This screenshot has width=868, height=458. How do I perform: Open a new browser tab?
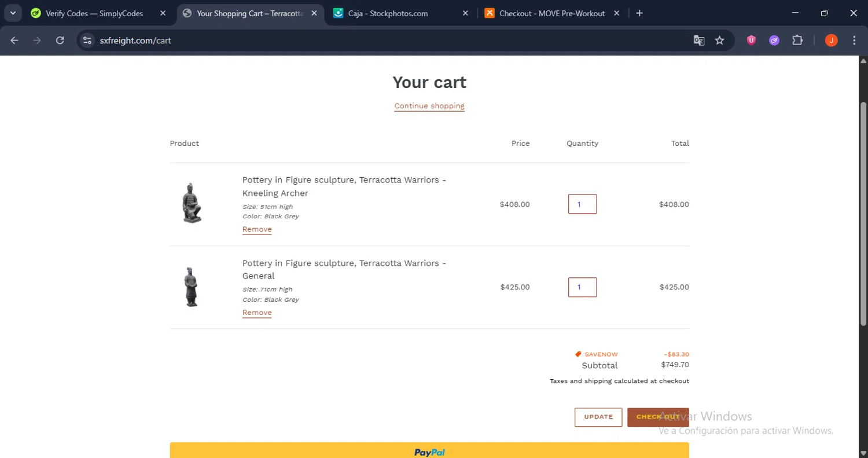click(x=639, y=13)
